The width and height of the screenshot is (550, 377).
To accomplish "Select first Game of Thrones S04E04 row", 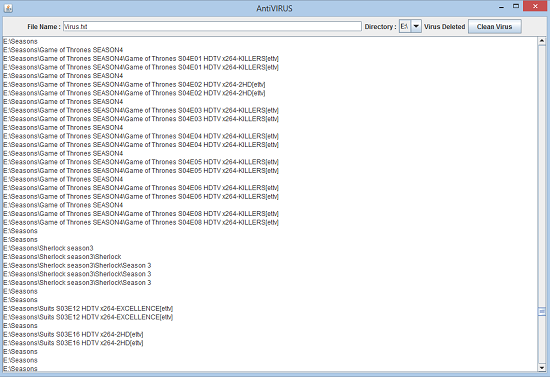I will pos(141,136).
